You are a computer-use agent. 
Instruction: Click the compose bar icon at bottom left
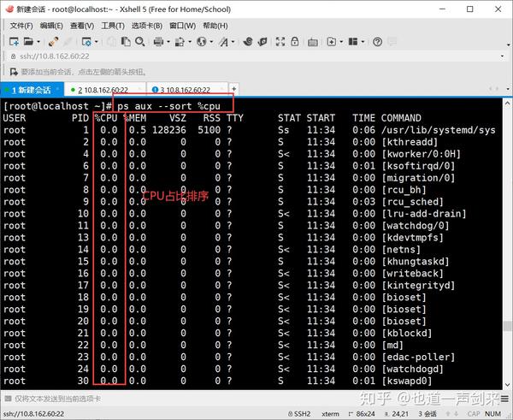(8, 399)
